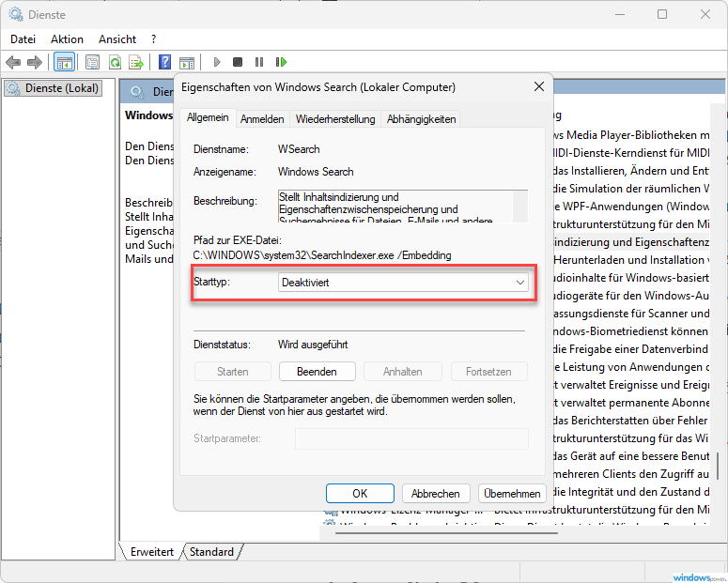Maximize the Dienste window
728x583 pixels.
click(x=662, y=14)
